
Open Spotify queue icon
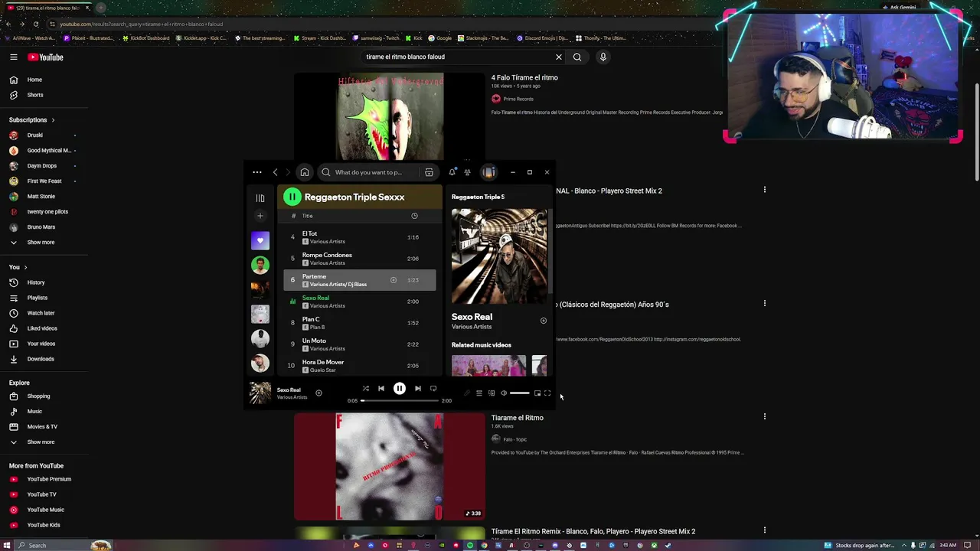pos(479,393)
